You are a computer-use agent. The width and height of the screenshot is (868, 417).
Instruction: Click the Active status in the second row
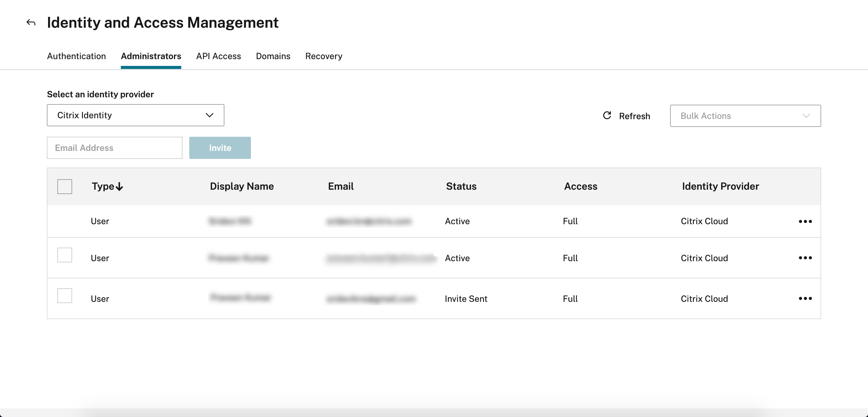(457, 258)
